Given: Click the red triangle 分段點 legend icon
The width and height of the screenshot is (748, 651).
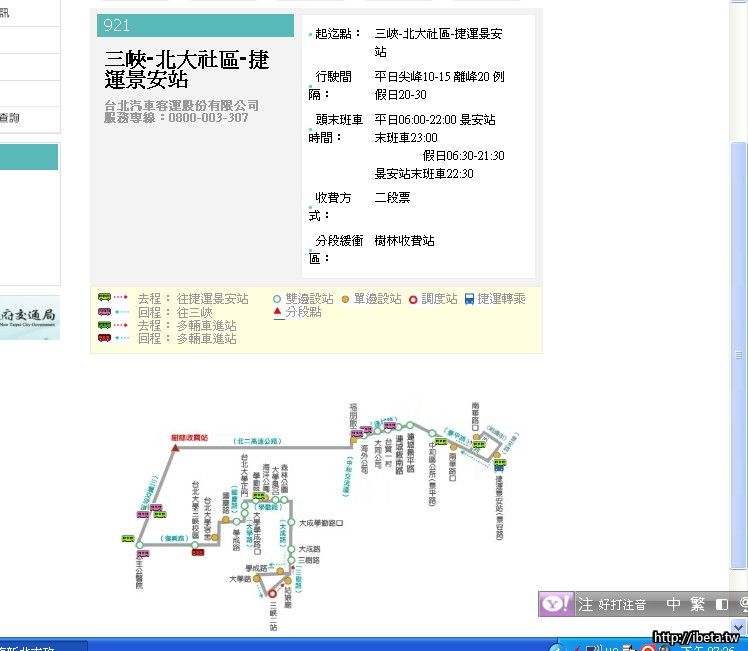Looking at the screenshot, I should pos(277,312).
